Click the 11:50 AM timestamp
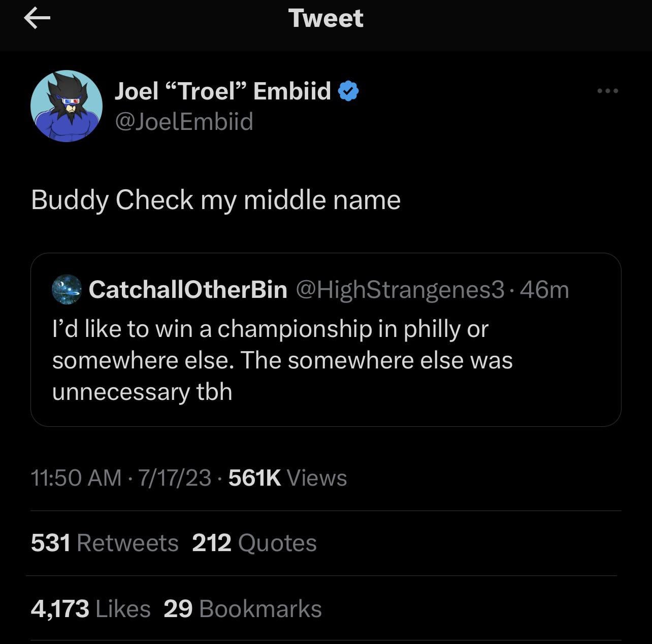 [76, 478]
